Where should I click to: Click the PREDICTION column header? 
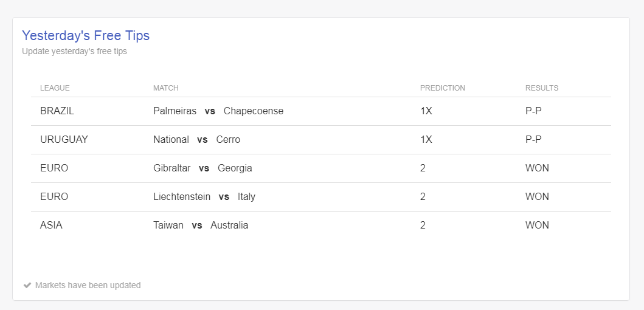(442, 88)
